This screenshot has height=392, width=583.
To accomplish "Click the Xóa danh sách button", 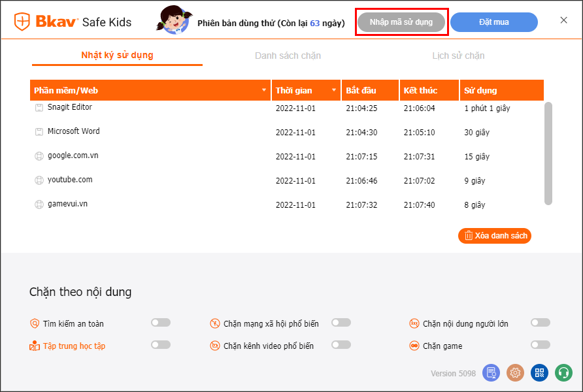I will click(x=495, y=236).
